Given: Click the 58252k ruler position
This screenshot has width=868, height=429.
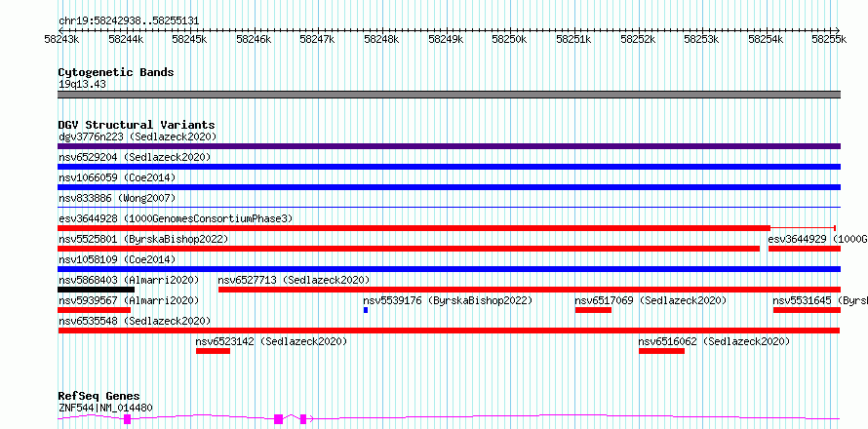Looking at the screenshot, I should (638, 39).
